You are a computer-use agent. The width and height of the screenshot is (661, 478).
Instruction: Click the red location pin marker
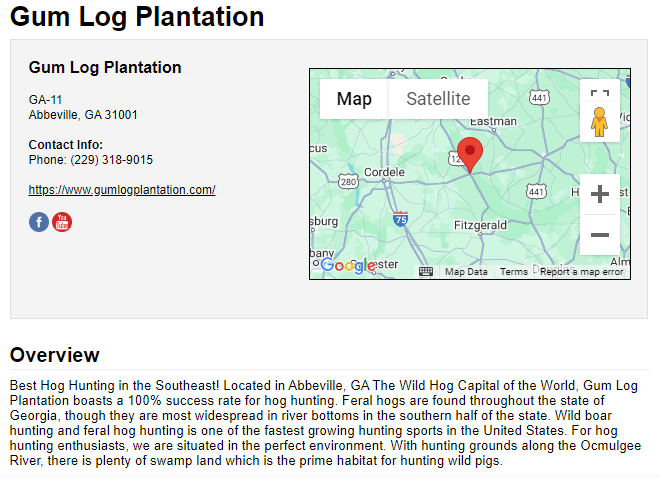[x=469, y=154]
